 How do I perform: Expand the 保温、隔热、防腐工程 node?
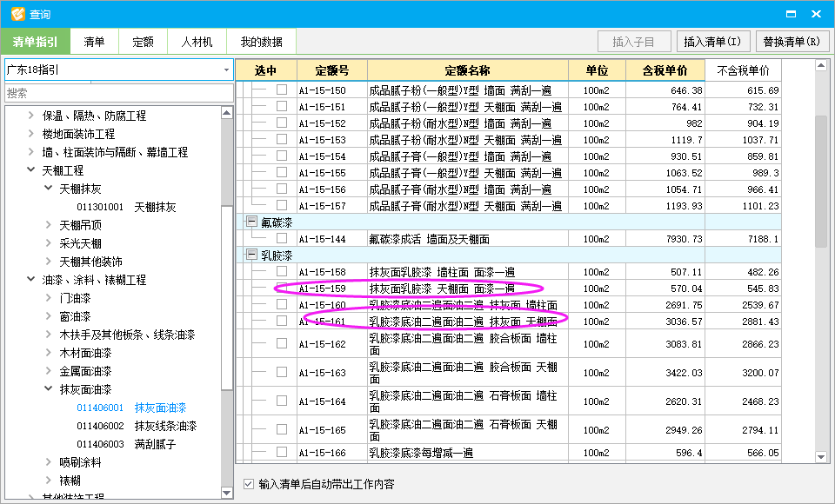tap(31, 116)
